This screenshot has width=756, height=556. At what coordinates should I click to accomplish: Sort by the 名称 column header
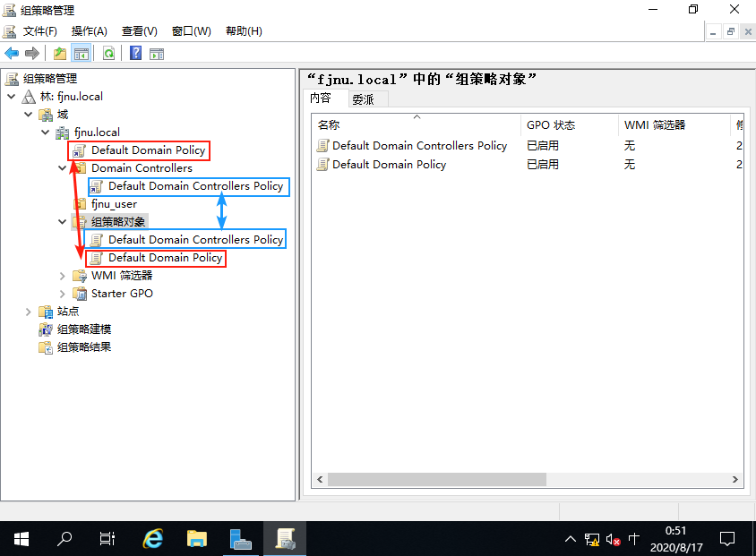coord(417,124)
